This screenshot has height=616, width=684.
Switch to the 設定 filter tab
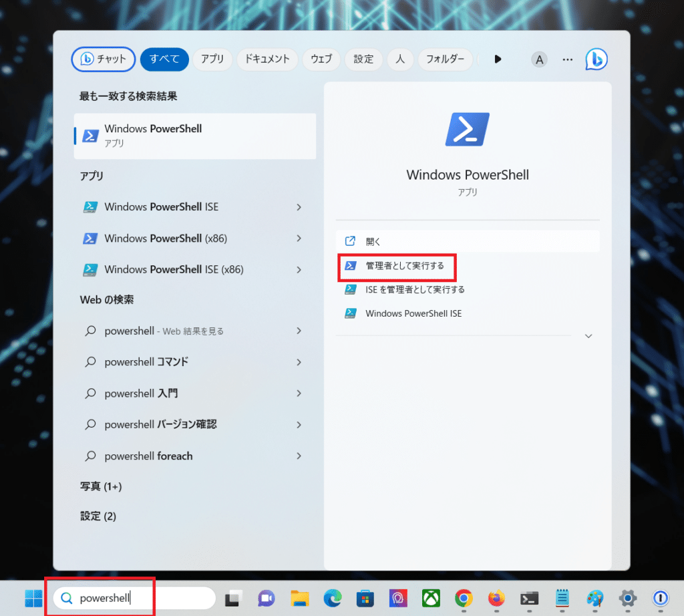click(x=363, y=59)
